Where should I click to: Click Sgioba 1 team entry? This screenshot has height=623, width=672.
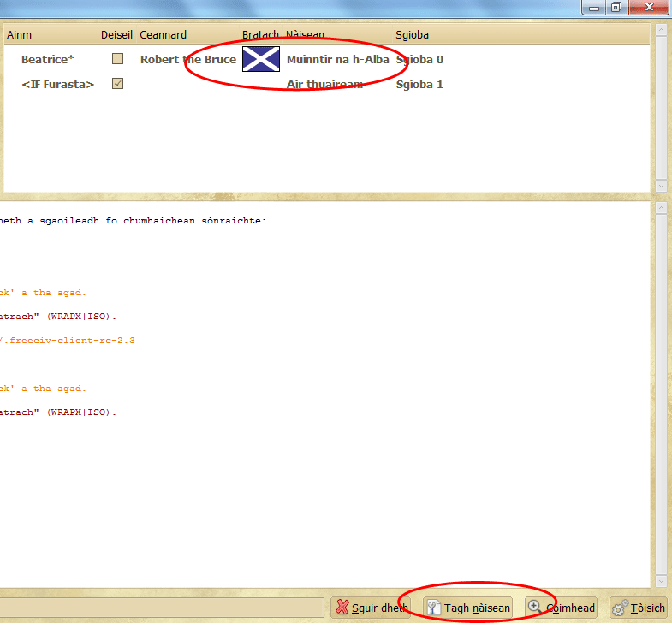click(419, 85)
